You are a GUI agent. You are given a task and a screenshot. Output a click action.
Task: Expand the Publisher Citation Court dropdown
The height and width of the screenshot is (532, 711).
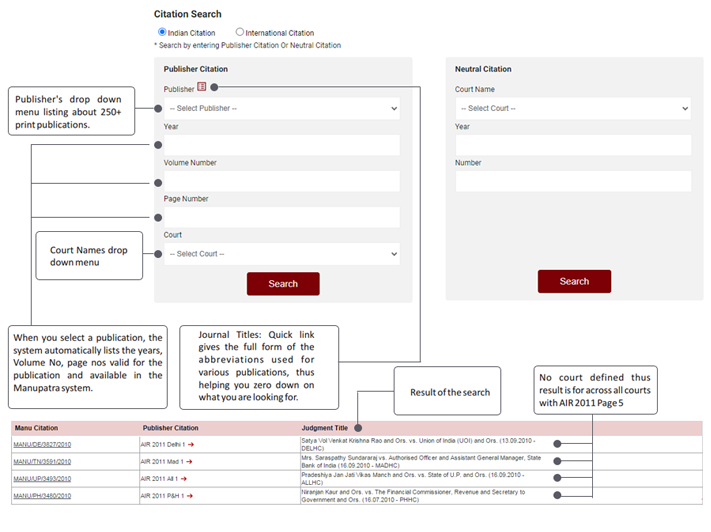coord(282,254)
